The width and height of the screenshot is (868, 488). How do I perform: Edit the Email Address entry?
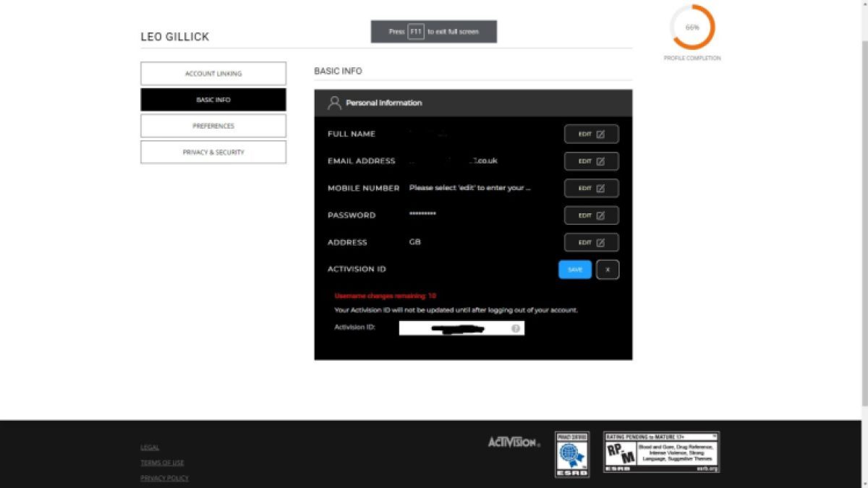coord(591,161)
